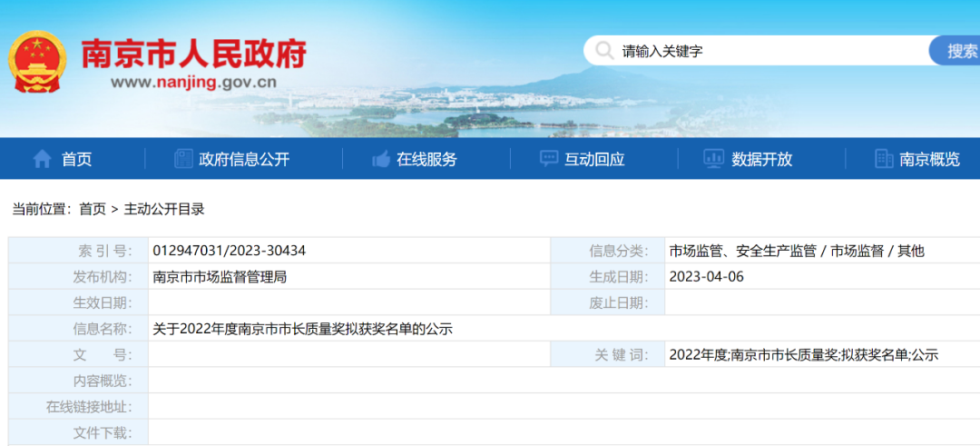Click the home icon beside 首页
The height and width of the screenshot is (446, 980).
(42, 159)
